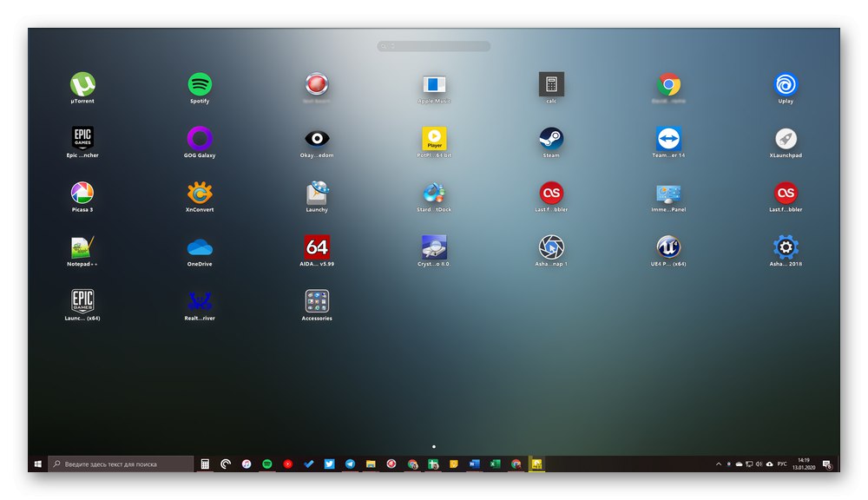Open the µTorrent launcher icon

[82, 85]
